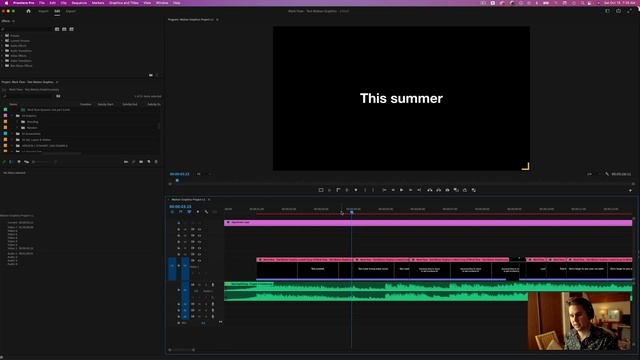Click the Timeline playhead position timecode

tap(180, 207)
